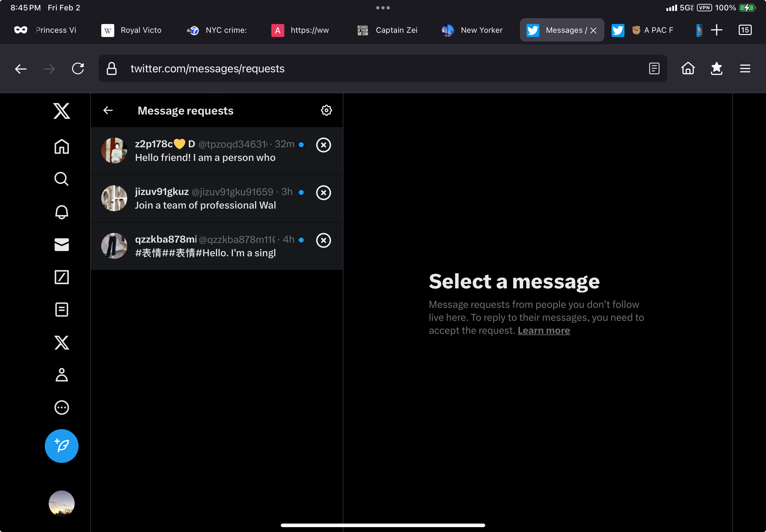This screenshot has height=532, width=766.
Task: Open the Home icon in X sidebar
Action: 61,146
